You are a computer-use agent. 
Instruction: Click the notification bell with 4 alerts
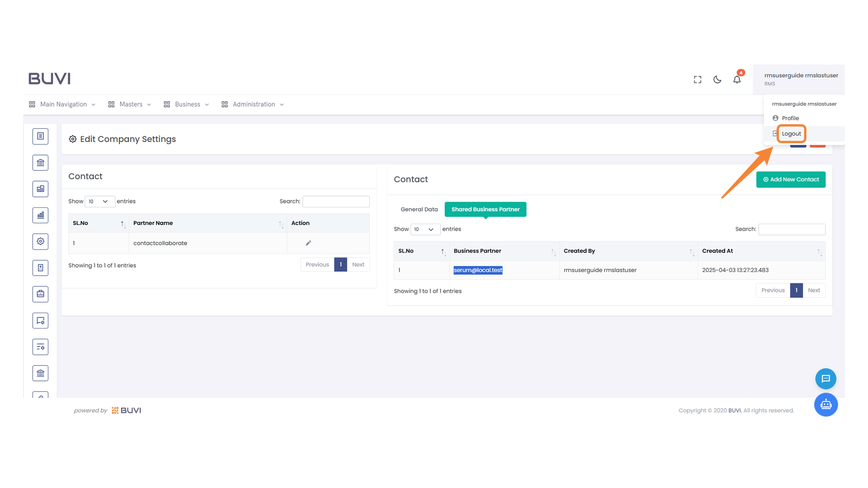(x=737, y=79)
